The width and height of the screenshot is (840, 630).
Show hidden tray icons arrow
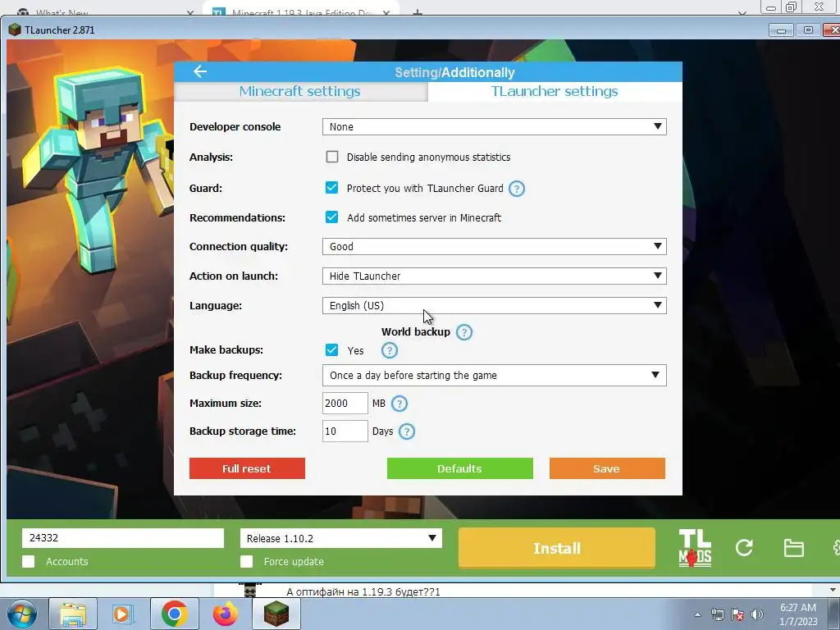click(697, 614)
